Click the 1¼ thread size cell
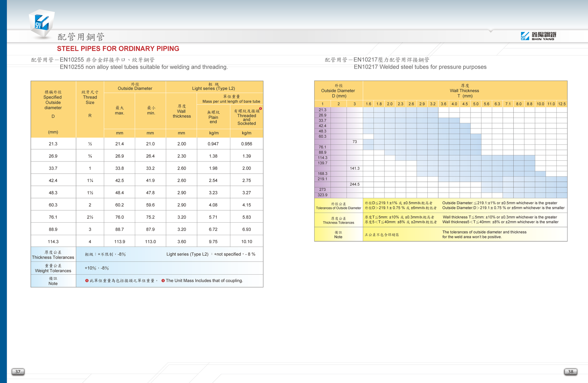 pyautogui.click(x=90, y=180)
